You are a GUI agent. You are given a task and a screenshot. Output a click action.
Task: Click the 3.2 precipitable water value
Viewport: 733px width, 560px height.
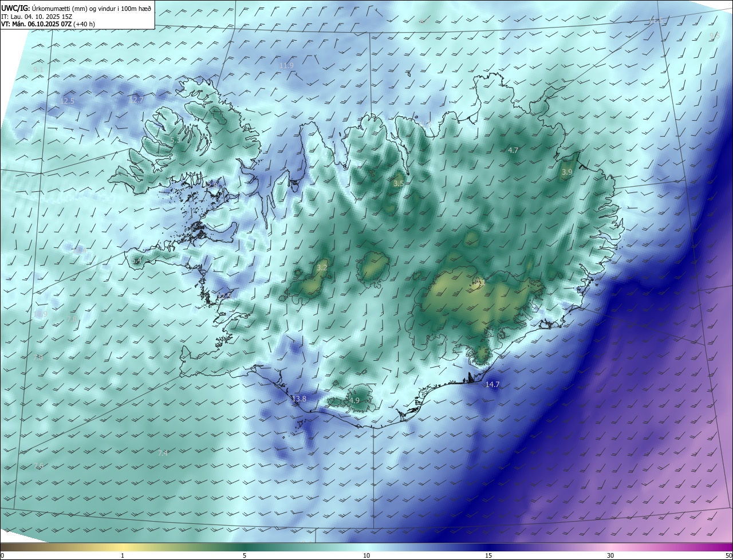[322, 267]
